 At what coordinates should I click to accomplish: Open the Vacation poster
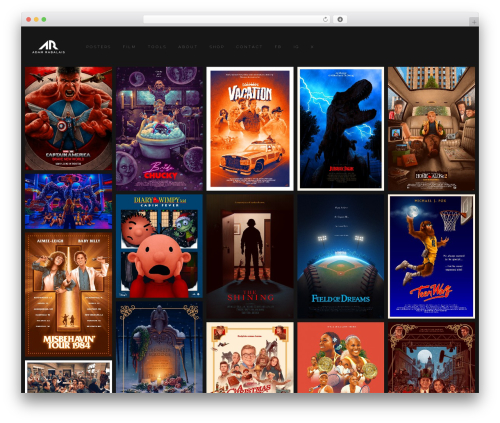[250, 129]
